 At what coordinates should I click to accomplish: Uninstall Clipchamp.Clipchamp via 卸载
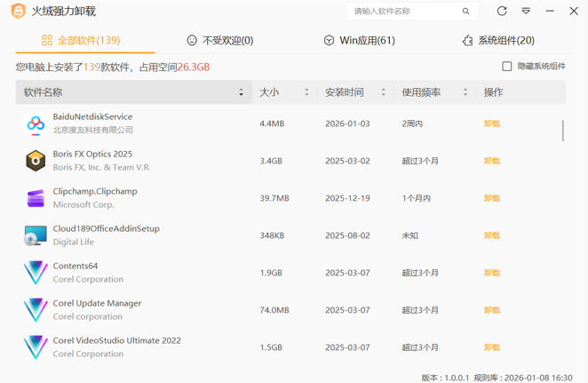coord(491,198)
